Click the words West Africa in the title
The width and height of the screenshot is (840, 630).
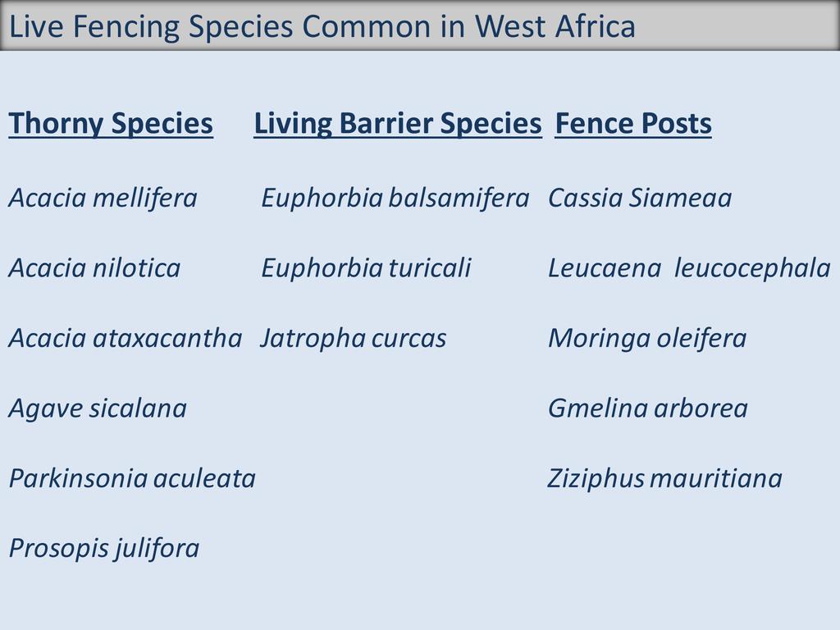pos(555,27)
